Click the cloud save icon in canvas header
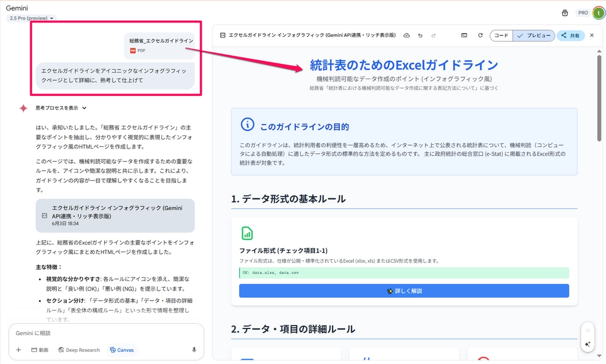 click(407, 35)
